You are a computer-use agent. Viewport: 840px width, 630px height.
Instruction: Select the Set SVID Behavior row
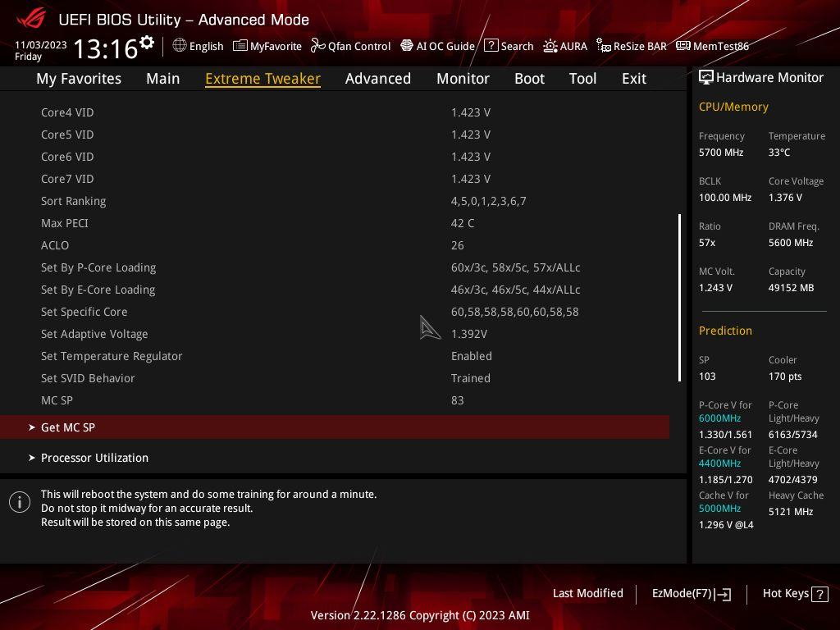[x=335, y=378]
